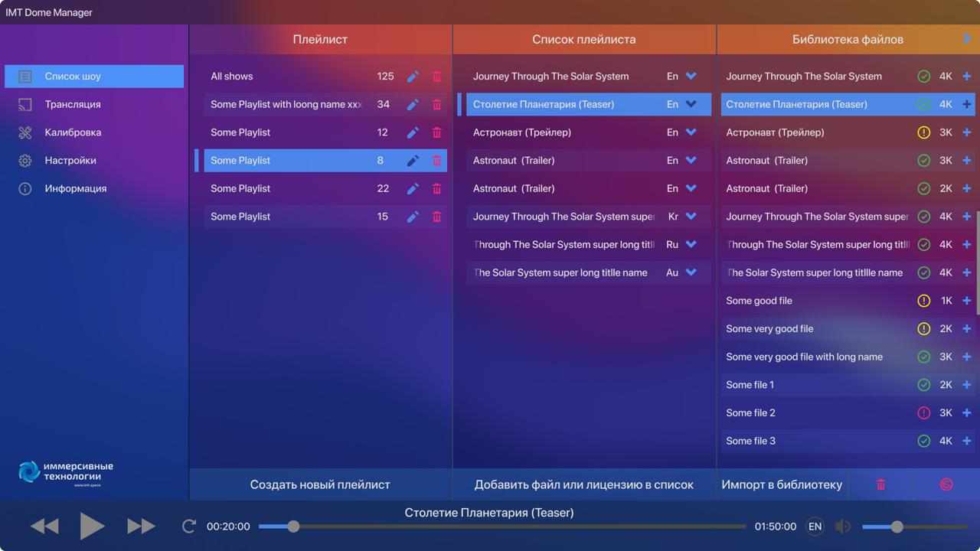Click green check status of Some file 1
Screen dimensions: 980x551
(924, 385)
